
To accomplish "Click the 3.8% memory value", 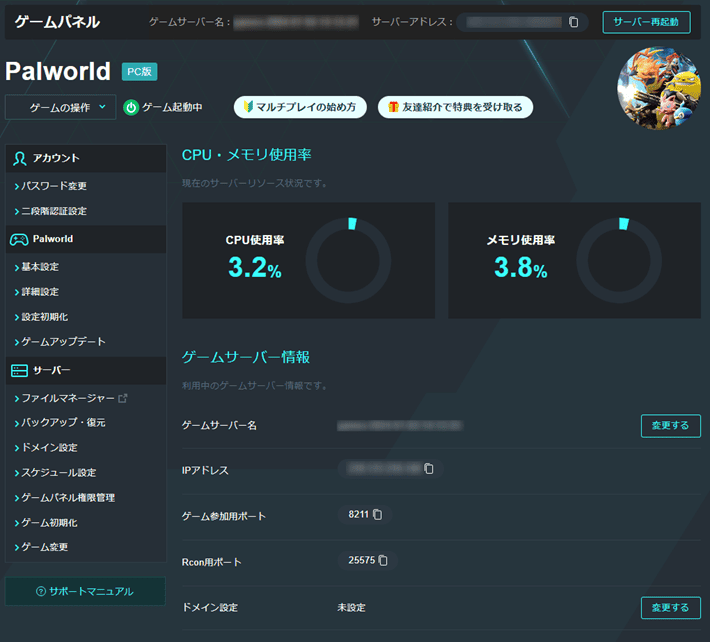I will point(521,267).
